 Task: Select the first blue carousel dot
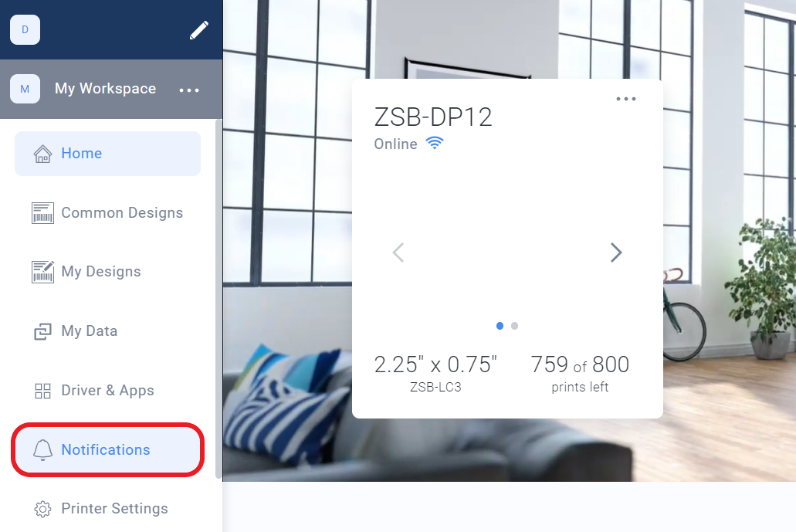click(x=500, y=326)
